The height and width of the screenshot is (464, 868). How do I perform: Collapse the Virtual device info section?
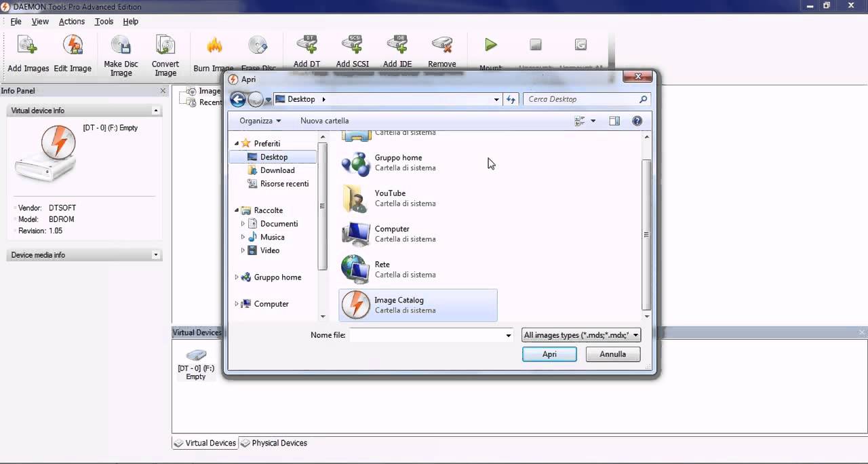(156, 111)
